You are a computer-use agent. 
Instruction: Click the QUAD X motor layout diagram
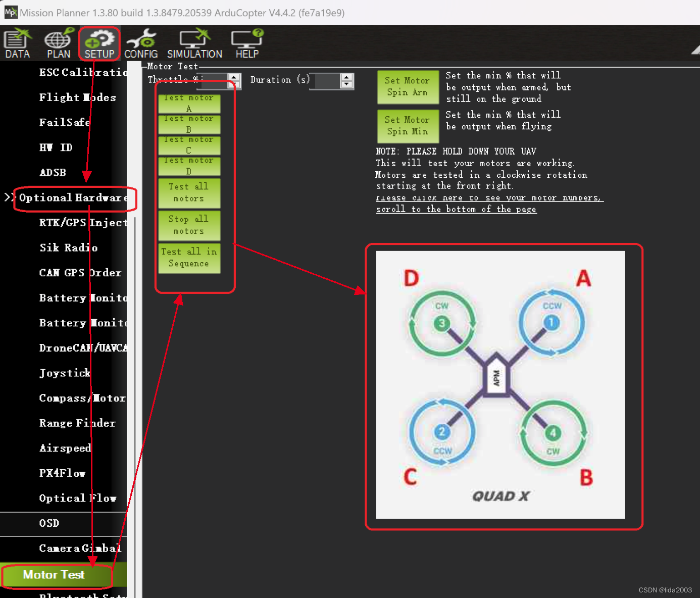tap(500, 385)
